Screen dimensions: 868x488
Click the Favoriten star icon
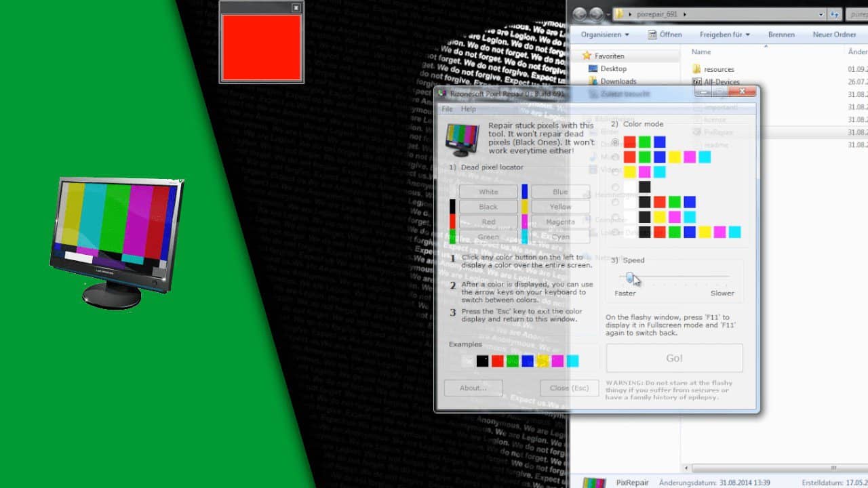coord(587,56)
